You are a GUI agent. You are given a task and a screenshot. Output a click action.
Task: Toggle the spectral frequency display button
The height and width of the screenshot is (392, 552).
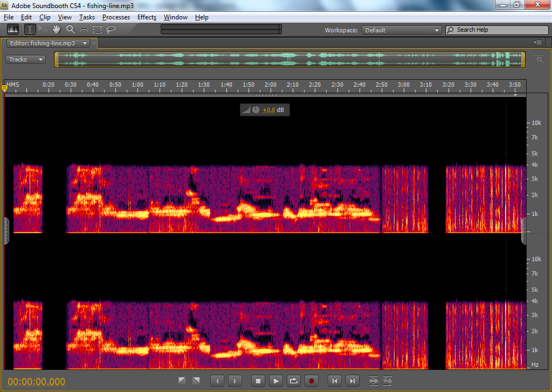(12, 30)
